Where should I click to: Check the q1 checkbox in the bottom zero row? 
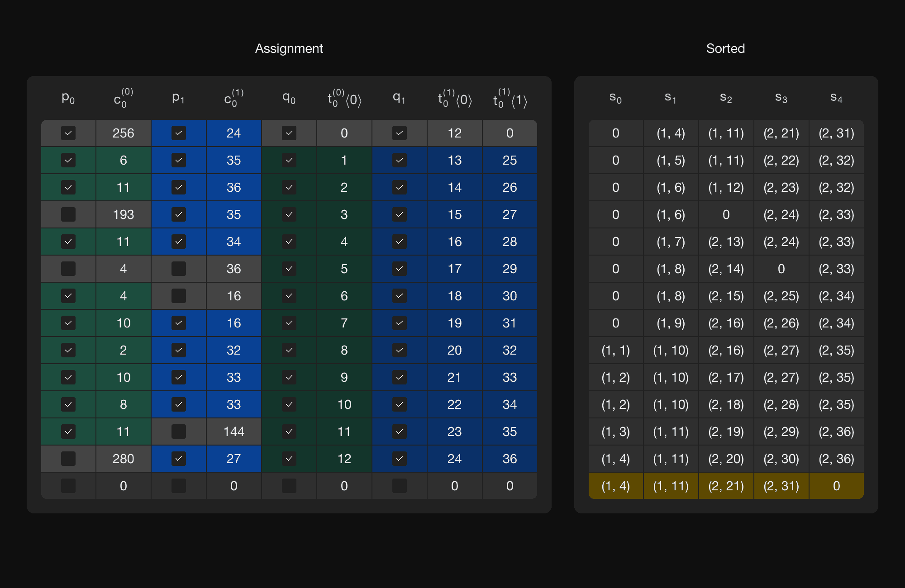pyautogui.click(x=400, y=486)
